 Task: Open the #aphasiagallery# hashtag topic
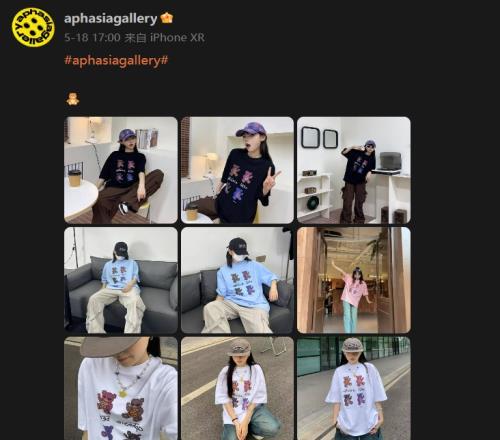tap(116, 60)
